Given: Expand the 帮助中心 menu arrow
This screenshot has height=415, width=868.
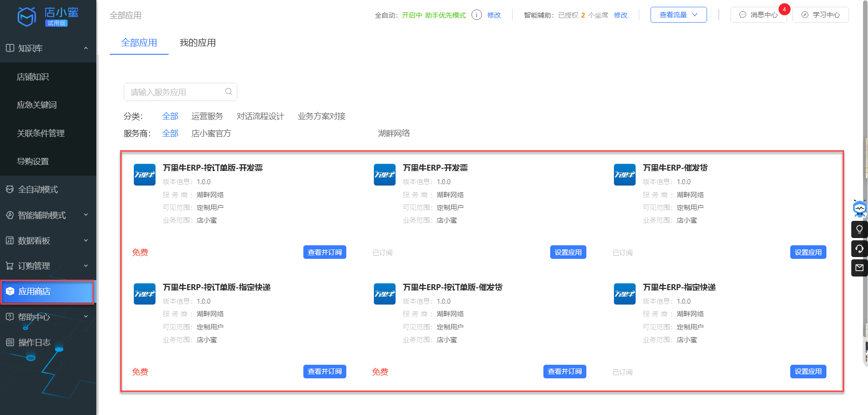Looking at the screenshot, I should pyautogui.click(x=86, y=317).
